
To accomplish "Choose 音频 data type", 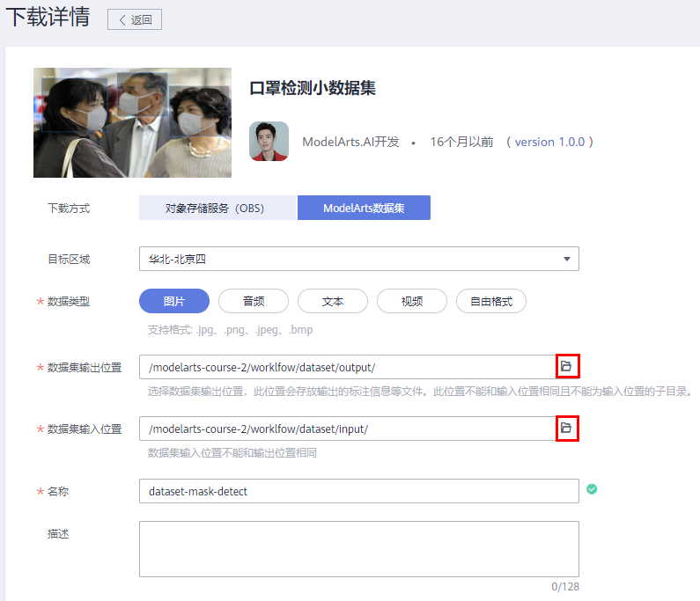I will click(x=254, y=301).
